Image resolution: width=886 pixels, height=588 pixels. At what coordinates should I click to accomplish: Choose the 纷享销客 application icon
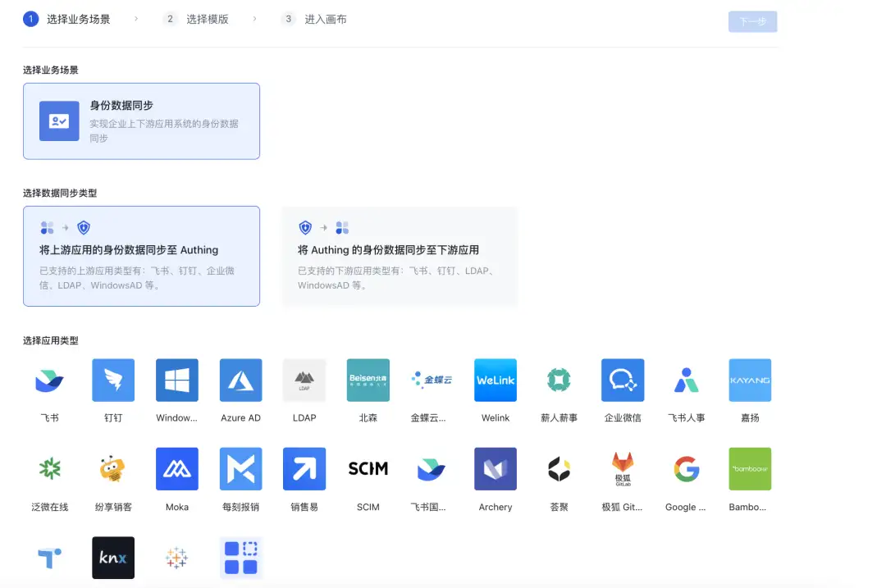click(113, 469)
